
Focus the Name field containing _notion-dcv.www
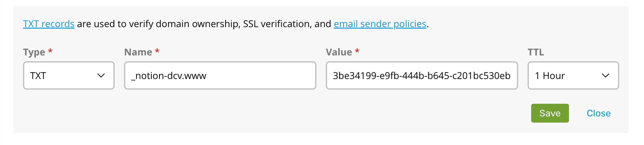220,76
